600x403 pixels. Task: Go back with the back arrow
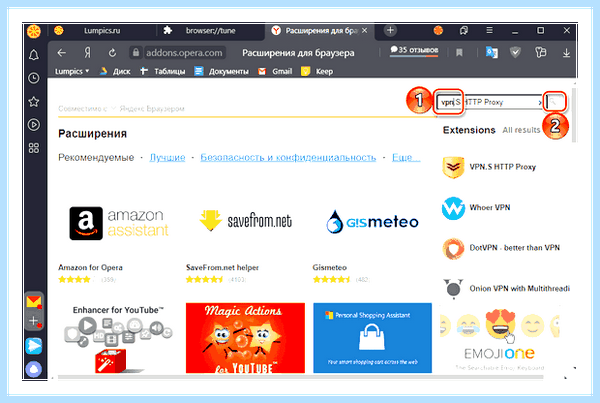click(62, 53)
